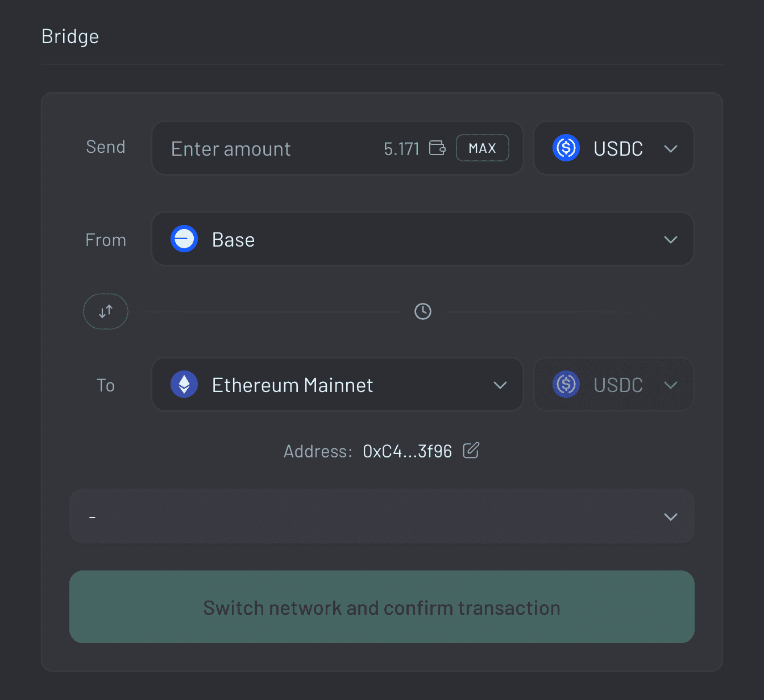Click the Ethereum logo in the To selector
The height and width of the screenshot is (700, 764).
click(184, 384)
